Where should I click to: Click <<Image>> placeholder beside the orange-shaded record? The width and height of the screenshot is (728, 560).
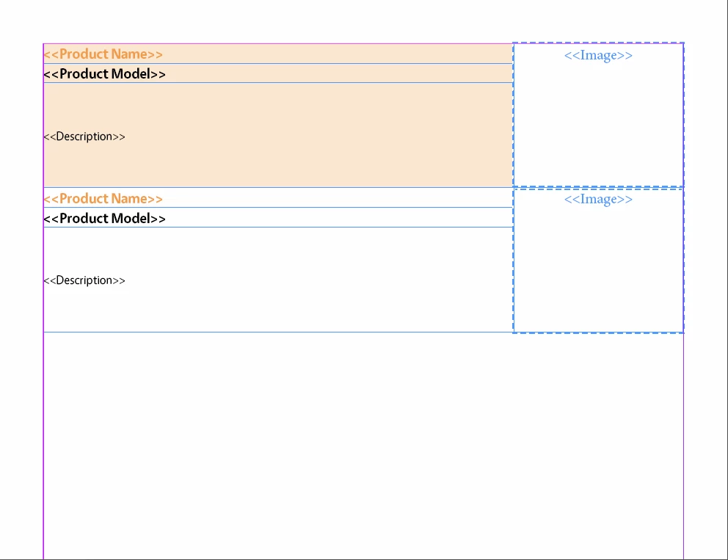coord(598,56)
